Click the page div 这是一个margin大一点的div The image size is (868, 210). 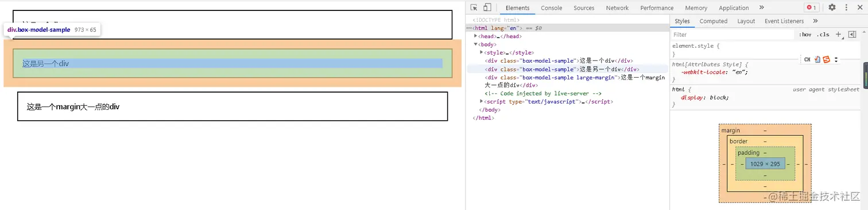click(x=232, y=106)
